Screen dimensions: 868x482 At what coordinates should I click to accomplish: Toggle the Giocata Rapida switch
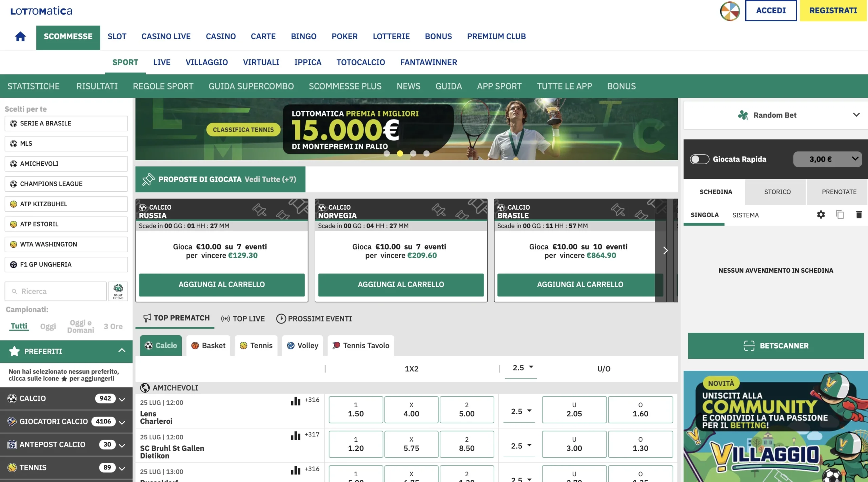(699, 159)
